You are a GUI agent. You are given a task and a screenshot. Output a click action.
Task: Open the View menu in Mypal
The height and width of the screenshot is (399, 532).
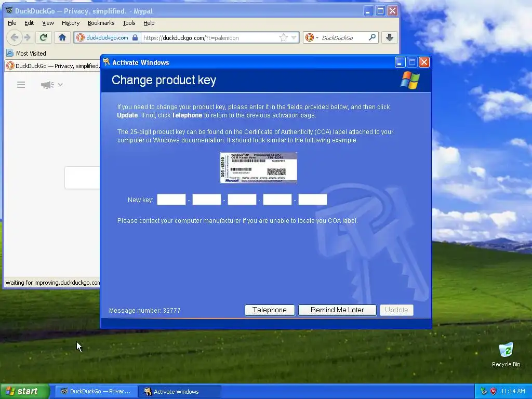click(x=48, y=23)
